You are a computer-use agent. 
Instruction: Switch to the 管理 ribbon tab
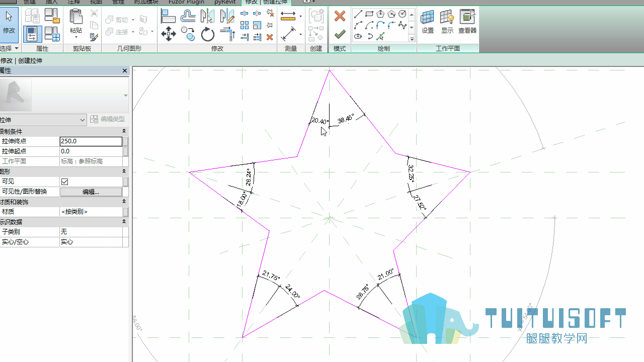point(118,2)
